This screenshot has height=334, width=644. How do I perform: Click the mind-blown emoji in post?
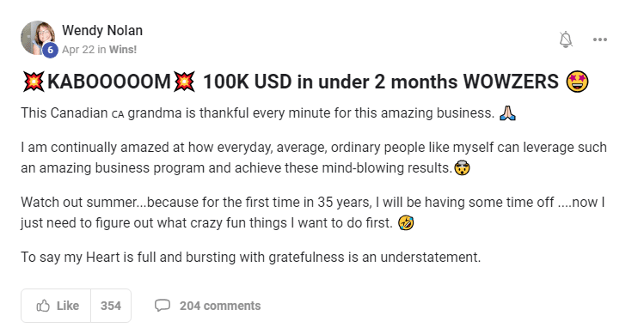463,167
